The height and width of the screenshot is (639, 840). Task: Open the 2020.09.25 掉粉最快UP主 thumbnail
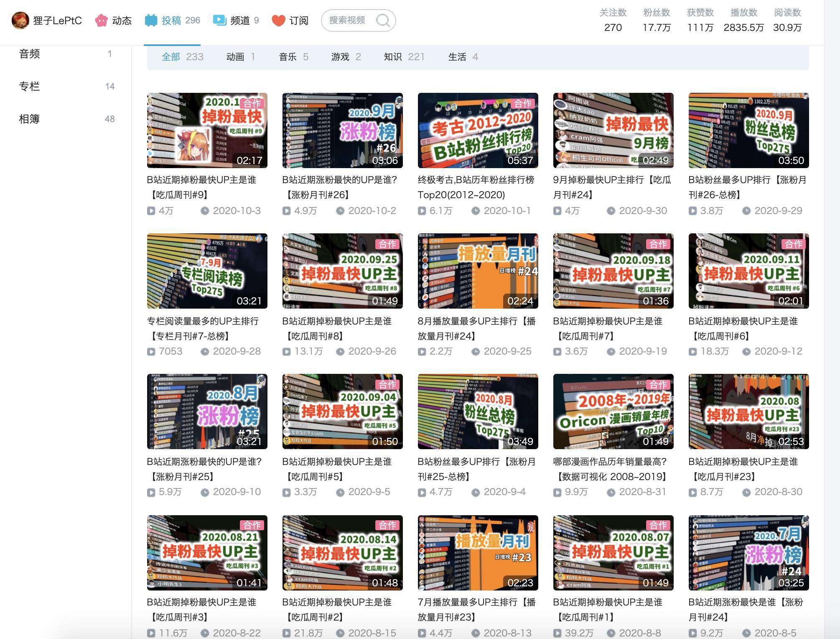(343, 271)
